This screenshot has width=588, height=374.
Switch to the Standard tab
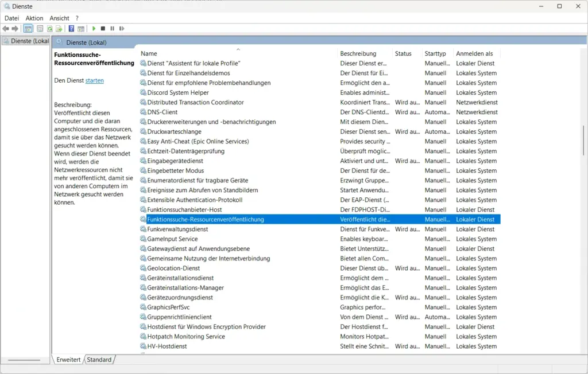[x=99, y=360]
